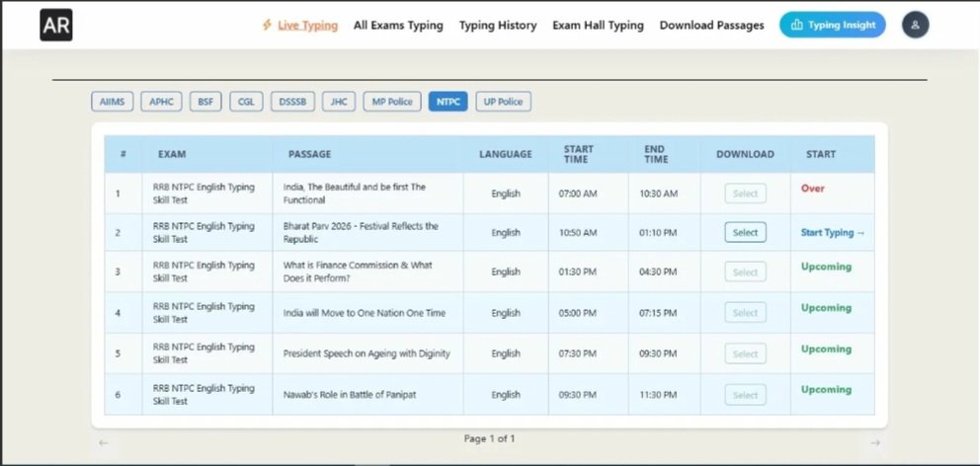Open Exam Hall Typing page

598,26
